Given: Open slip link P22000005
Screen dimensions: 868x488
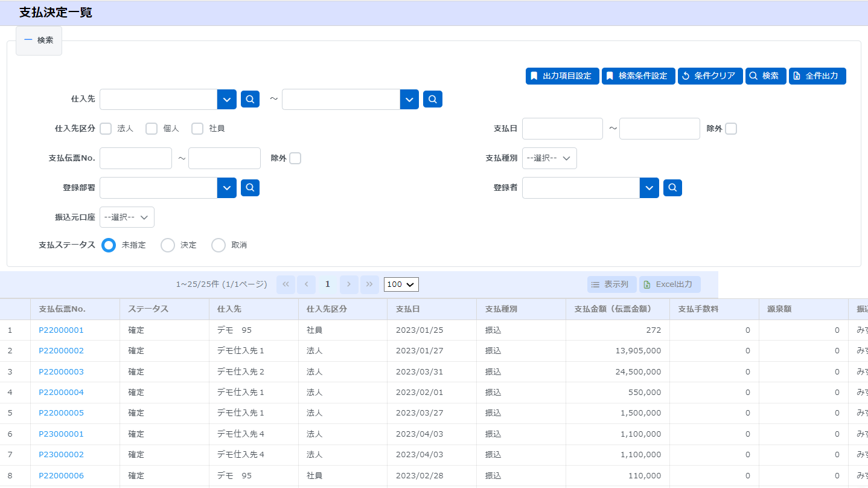Looking at the screenshot, I should point(61,413).
